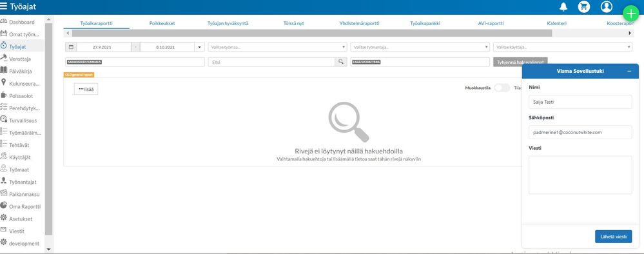
Task: Click end date 8.10.2021 field
Action: click(167, 47)
